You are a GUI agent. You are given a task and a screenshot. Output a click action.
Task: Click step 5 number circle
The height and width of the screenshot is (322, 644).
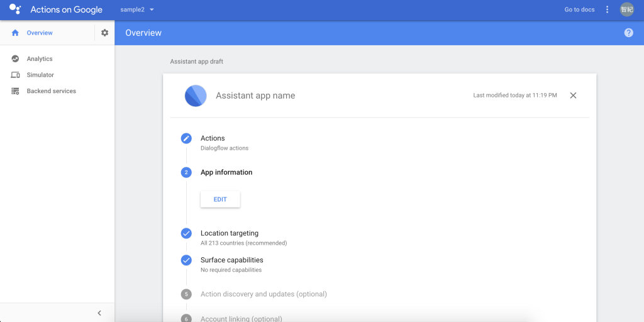point(186,294)
